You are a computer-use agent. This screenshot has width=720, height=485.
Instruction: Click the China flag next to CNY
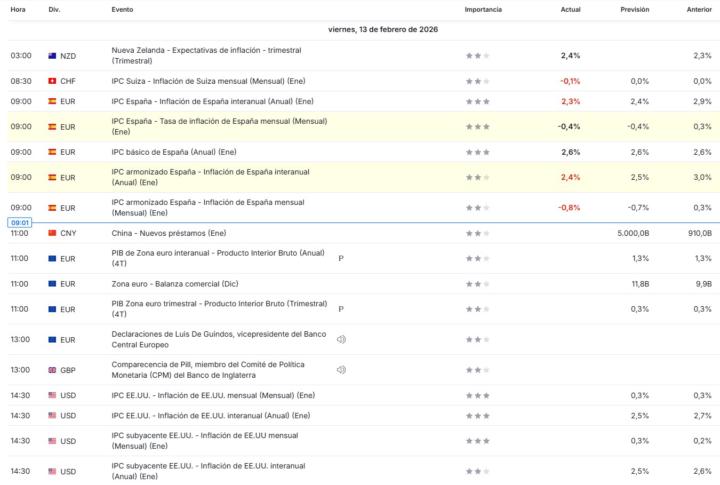click(52, 233)
